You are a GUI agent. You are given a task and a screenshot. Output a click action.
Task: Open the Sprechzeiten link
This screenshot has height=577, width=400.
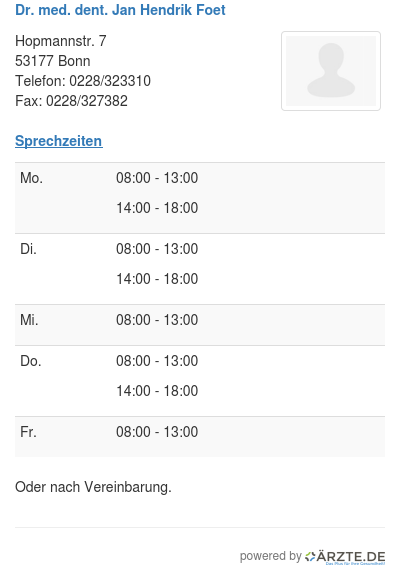[x=59, y=141]
